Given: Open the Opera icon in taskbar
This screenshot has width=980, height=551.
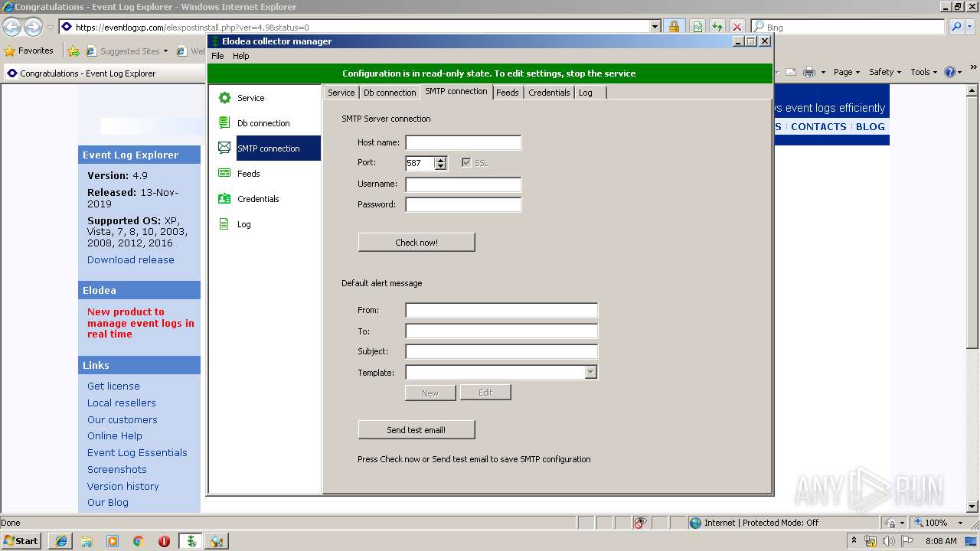Looking at the screenshot, I should click(164, 541).
